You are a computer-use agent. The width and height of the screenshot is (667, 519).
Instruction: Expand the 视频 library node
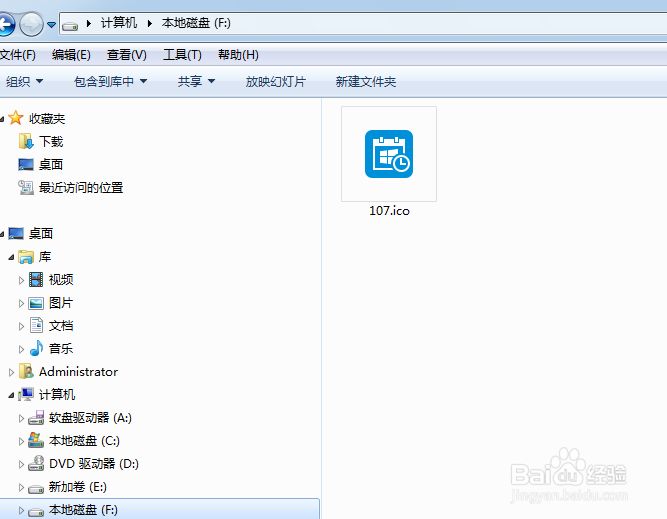pos(21,280)
